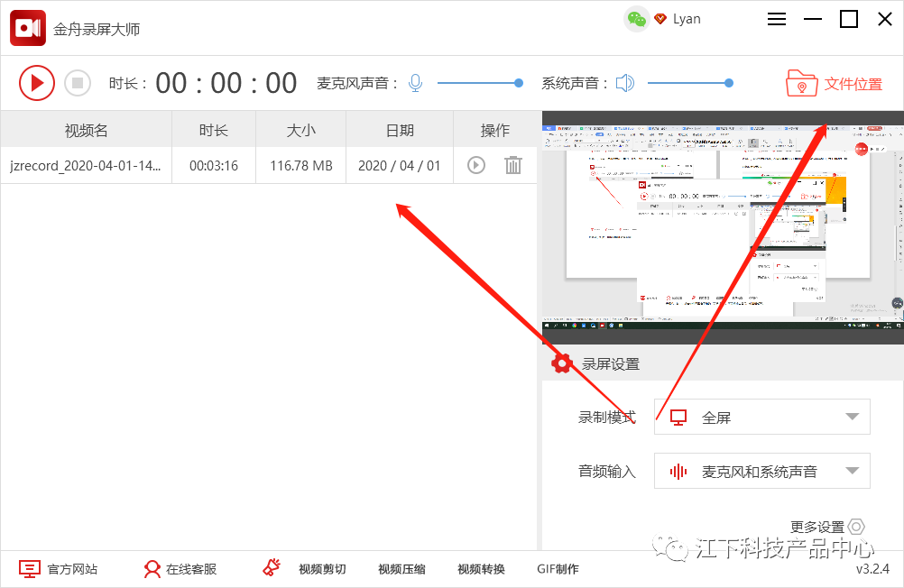Click the 2020 / 04 / 01 date cell
Image resolution: width=904 pixels, height=588 pixels.
(x=400, y=165)
